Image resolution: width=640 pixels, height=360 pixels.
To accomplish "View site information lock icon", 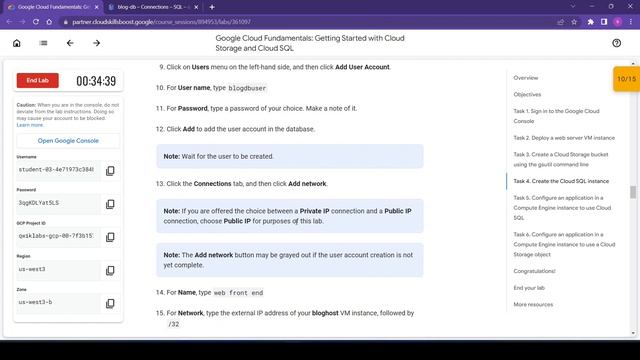I will [65, 22].
